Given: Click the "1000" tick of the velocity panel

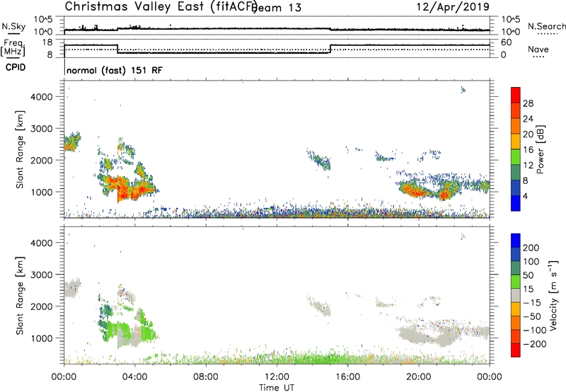Looking at the screenshot, I should [42, 338].
